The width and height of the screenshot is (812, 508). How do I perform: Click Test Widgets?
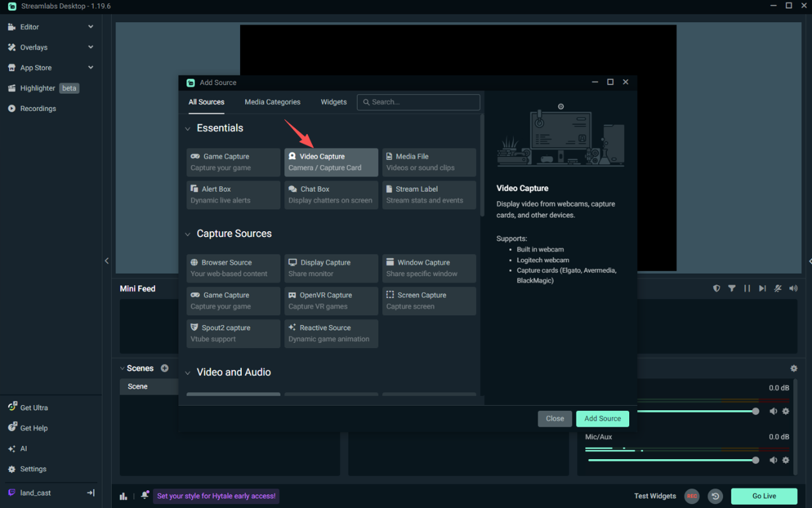[655, 496]
